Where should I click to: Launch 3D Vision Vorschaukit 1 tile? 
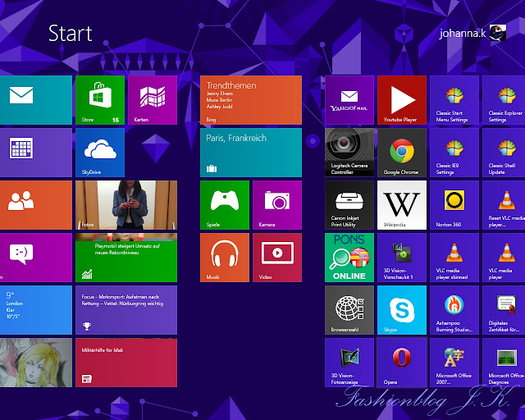[402, 258]
